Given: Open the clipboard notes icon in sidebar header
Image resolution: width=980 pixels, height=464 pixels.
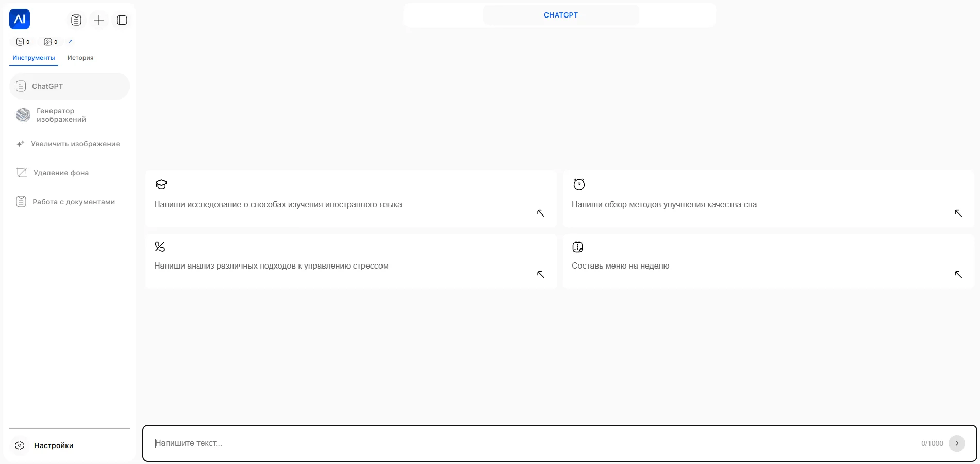Looking at the screenshot, I should [x=76, y=20].
